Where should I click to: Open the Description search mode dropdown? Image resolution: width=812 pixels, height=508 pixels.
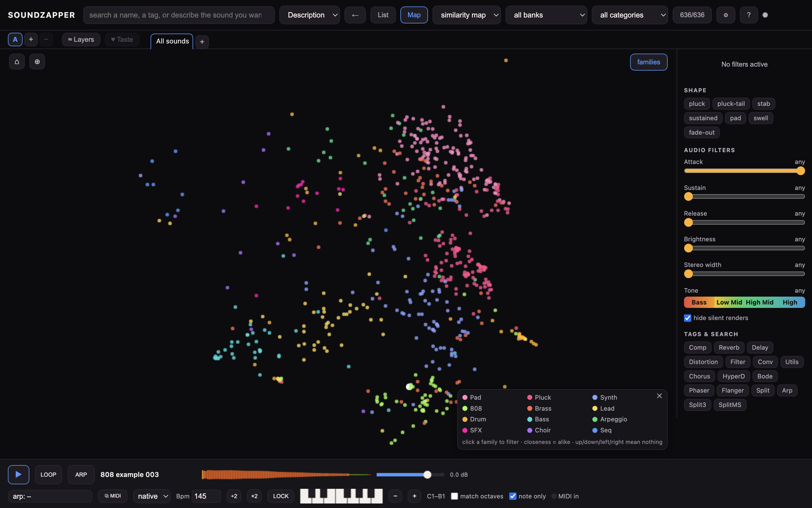tap(309, 15)
